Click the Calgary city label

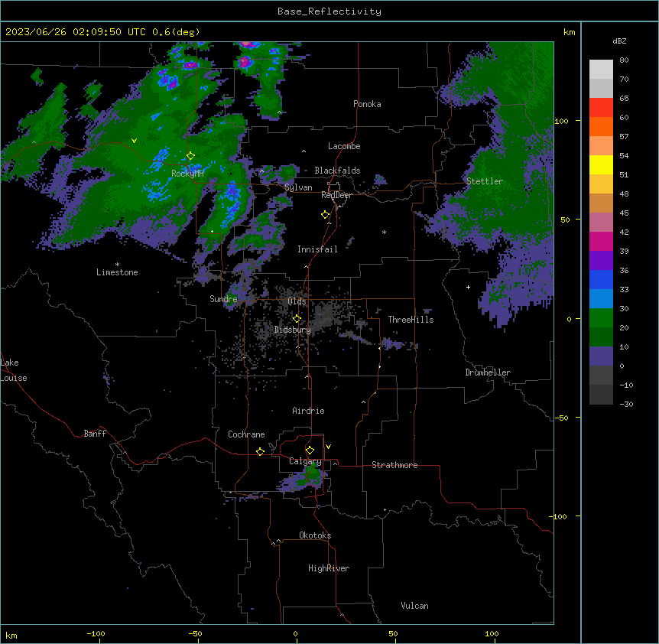(305, 461)
